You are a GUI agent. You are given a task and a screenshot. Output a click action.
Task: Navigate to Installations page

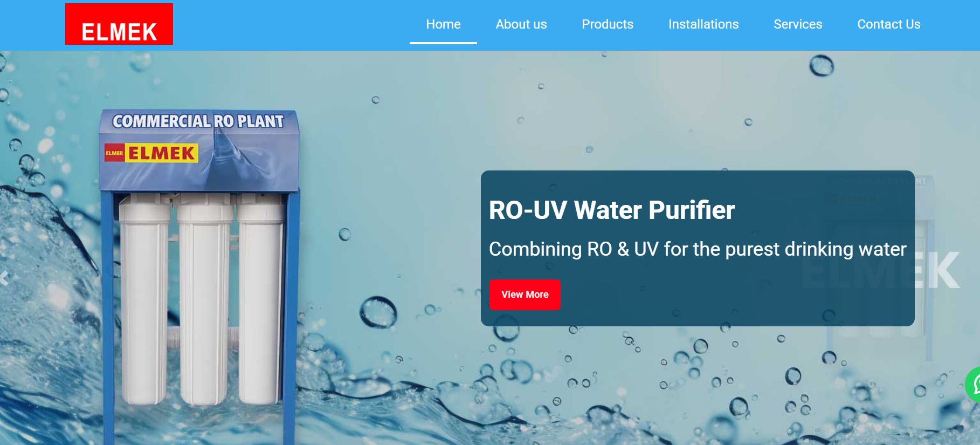(x=703, y=24)
